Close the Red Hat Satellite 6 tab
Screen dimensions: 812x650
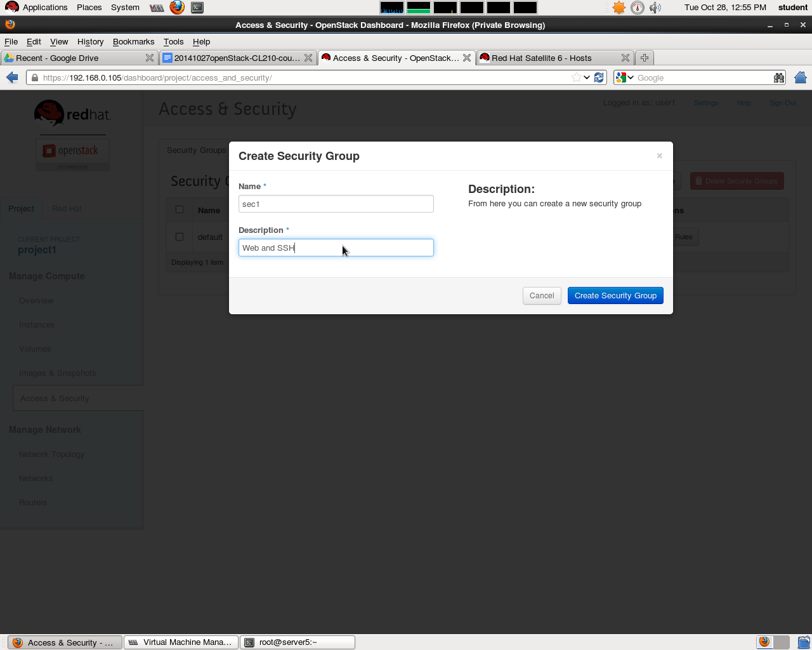625,58
